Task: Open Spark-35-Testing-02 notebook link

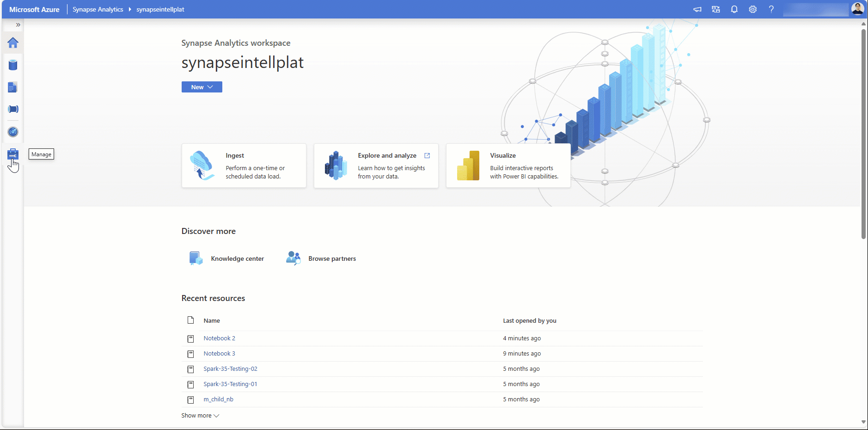Action: pos(230,369)
